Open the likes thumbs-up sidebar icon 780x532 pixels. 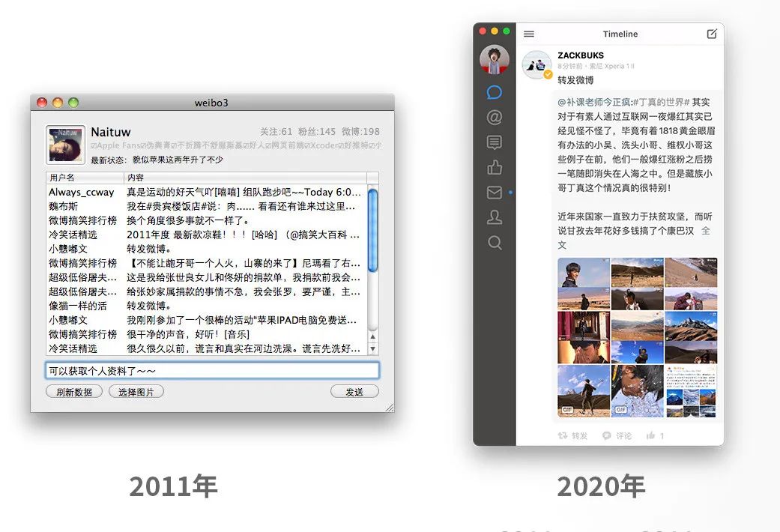494,167
